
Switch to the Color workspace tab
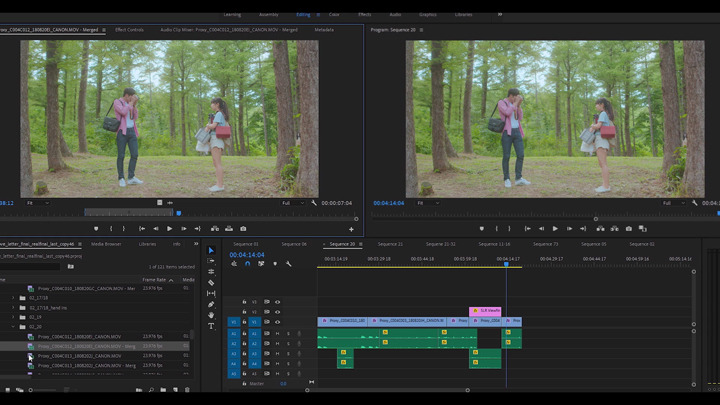coord(334,14)
